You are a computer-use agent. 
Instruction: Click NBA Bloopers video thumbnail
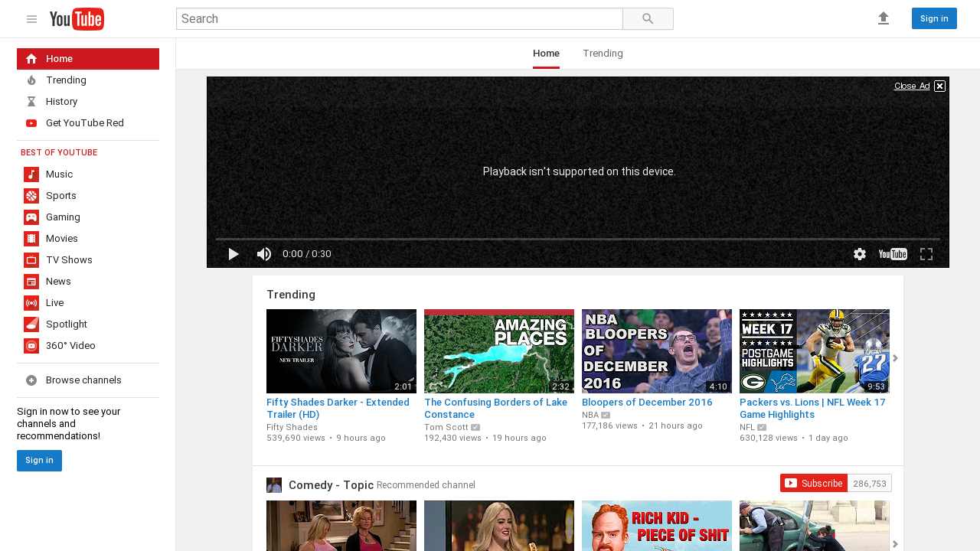point(657,351)
